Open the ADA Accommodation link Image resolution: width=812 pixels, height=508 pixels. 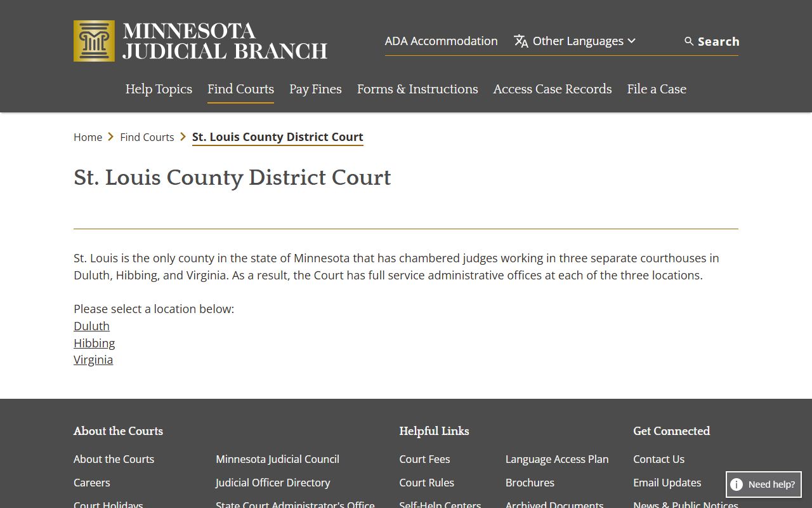tap(441, 41)
